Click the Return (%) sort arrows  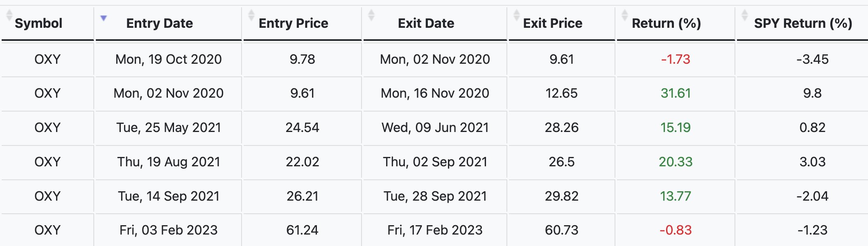[x=625, y=15]
